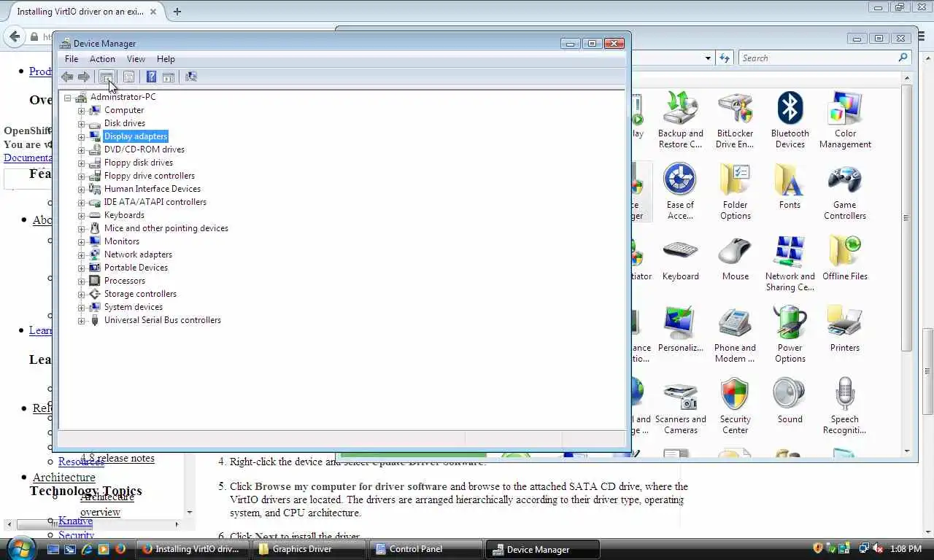Open the Action menu in Device Manager

pyautogui.click(x=102, y=59)
